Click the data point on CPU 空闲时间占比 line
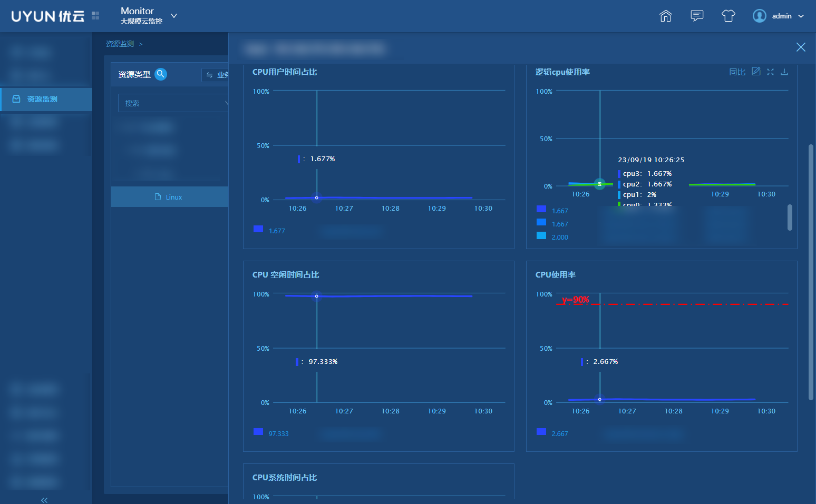 [317, 296]
